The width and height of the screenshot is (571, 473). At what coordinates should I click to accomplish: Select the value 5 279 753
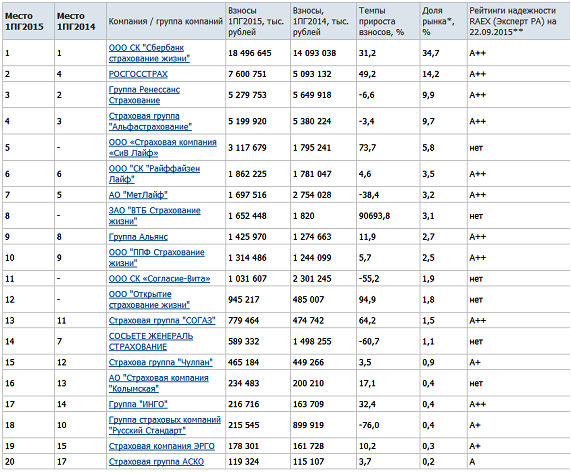click(x=247, y=95)
